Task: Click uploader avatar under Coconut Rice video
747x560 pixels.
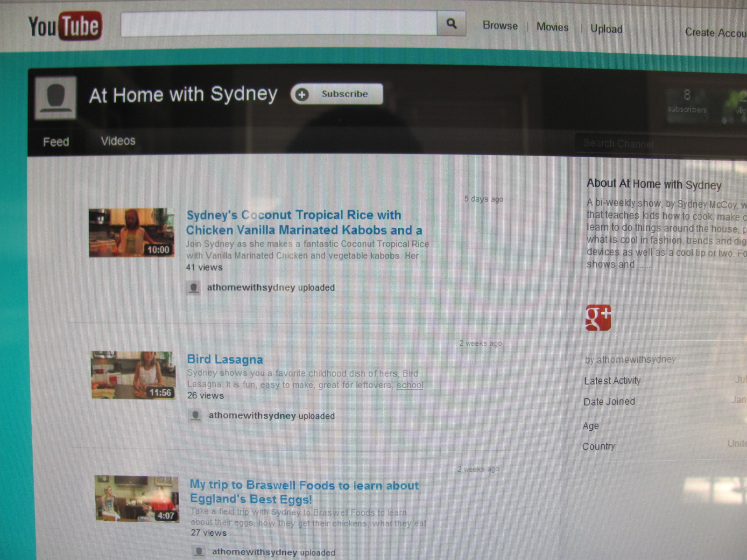Action: [193, 287]
